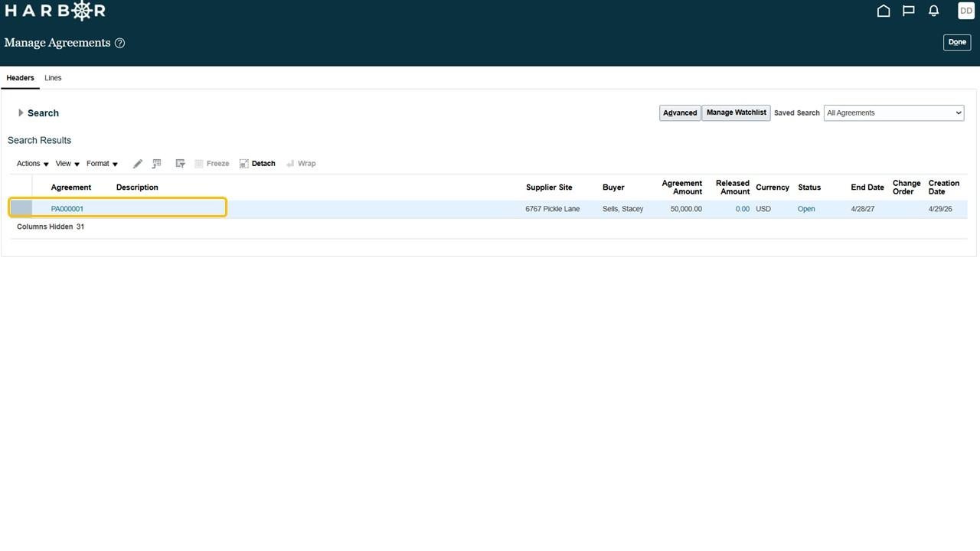
Task: Click the Creation Date column header
Action: click(x=944, y=187)
